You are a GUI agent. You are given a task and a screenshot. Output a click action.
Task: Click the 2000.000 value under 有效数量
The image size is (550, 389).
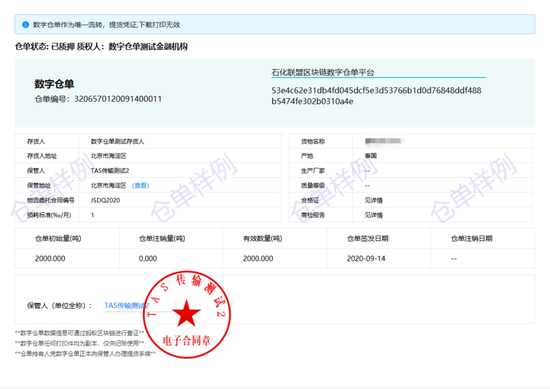point(258,259)
